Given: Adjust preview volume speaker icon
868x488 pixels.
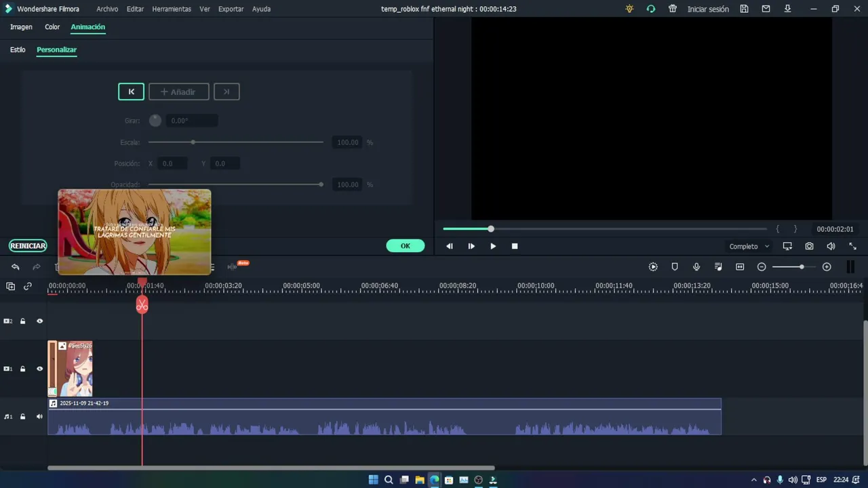Looking at the screenshot, I should [831, 246].
